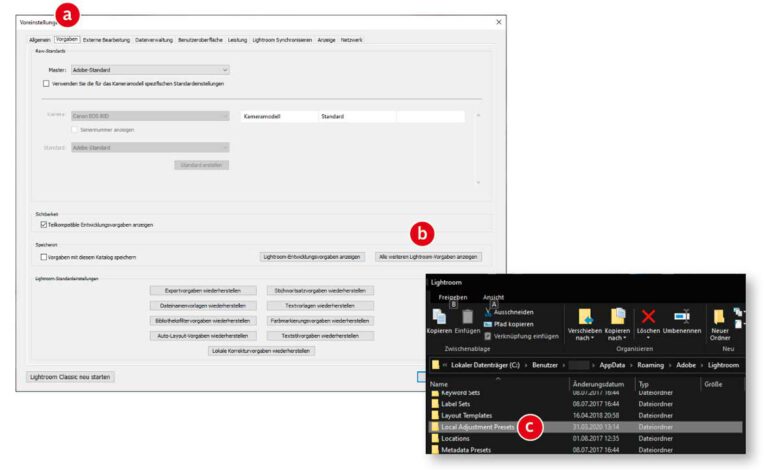780x470 pixels.
Task: Select Metadata Presets folder name
Action: [x=466, y=450]
